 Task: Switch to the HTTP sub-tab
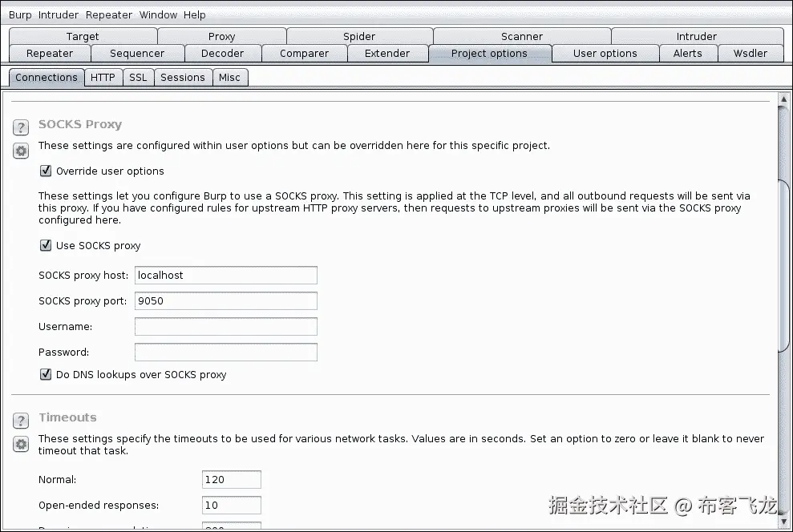click(103, 77)
